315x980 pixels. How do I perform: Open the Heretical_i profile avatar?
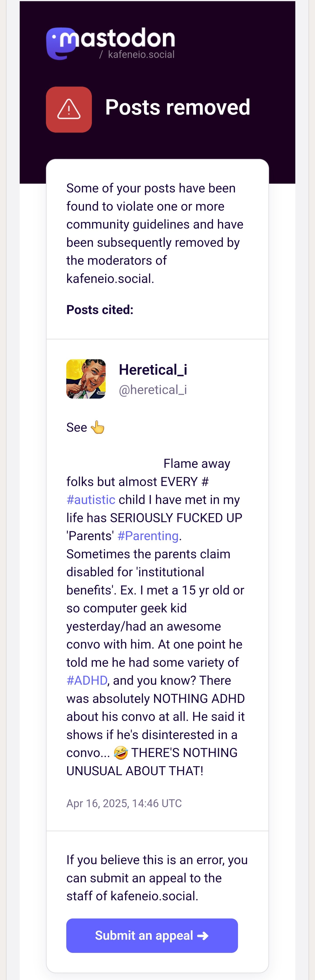(x=86, y=379)
